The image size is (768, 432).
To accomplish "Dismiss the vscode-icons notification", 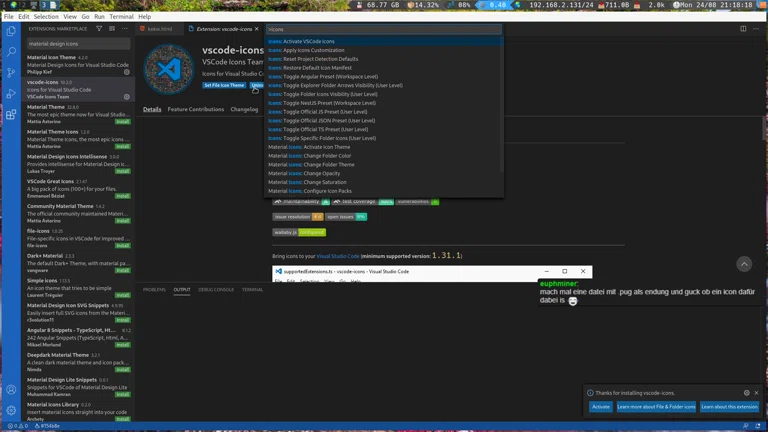I will click(x=756, y=393).
